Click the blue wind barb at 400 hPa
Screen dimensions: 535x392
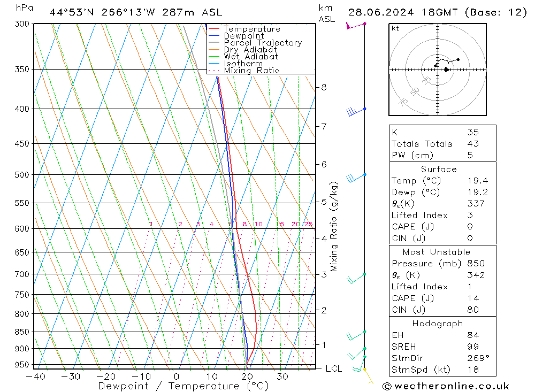355,111
